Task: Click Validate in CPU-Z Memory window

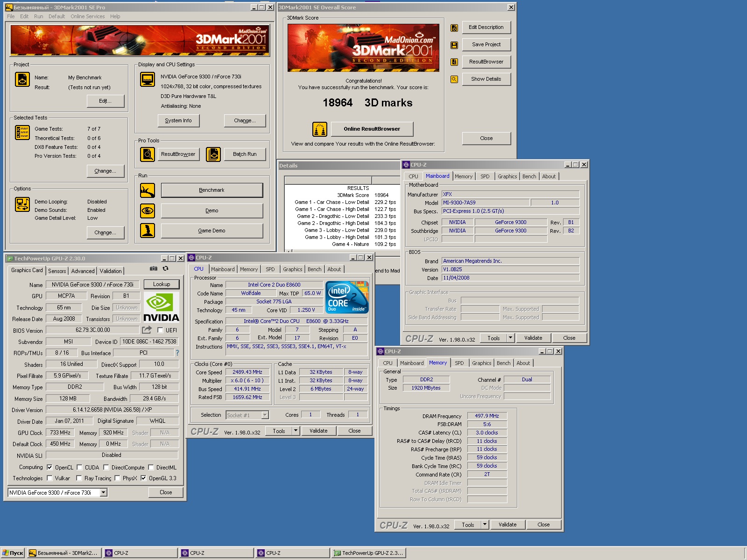Action: point(507,525)
